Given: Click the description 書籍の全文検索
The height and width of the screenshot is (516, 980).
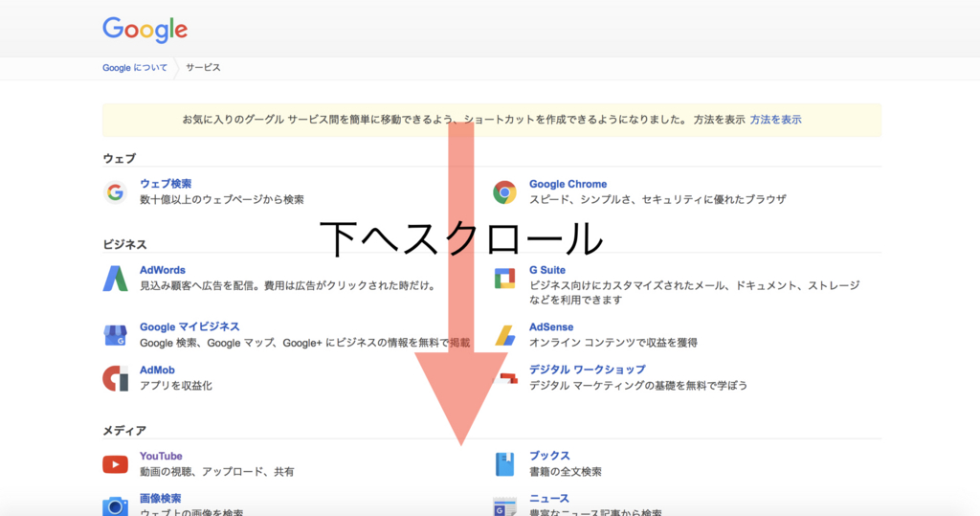Looking at the screenshot, I should pyautogui.click(x=566, y=472).
